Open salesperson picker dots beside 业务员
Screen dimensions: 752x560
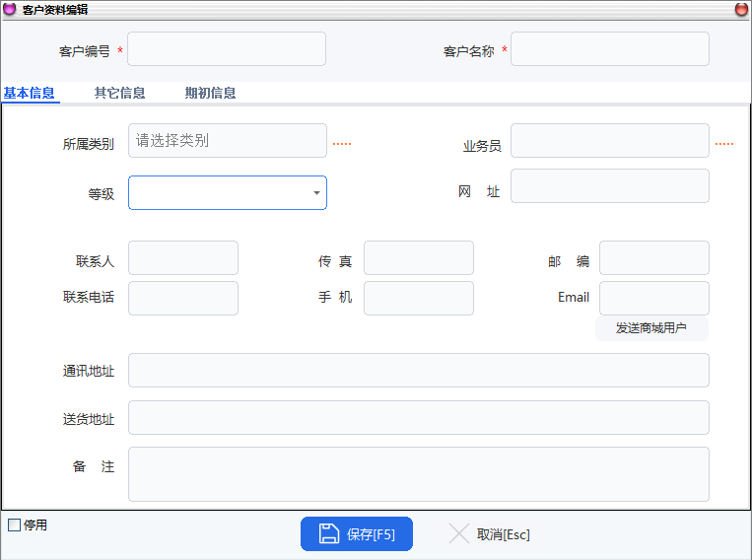[x=723, y=144]
